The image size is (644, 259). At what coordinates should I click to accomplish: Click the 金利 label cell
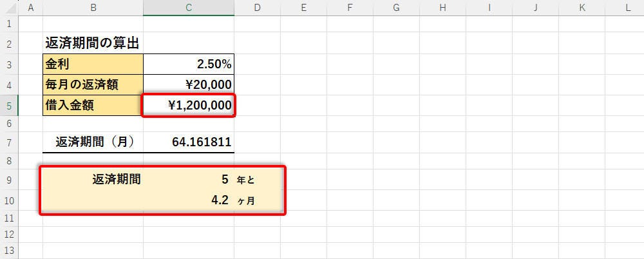point(93,64)
